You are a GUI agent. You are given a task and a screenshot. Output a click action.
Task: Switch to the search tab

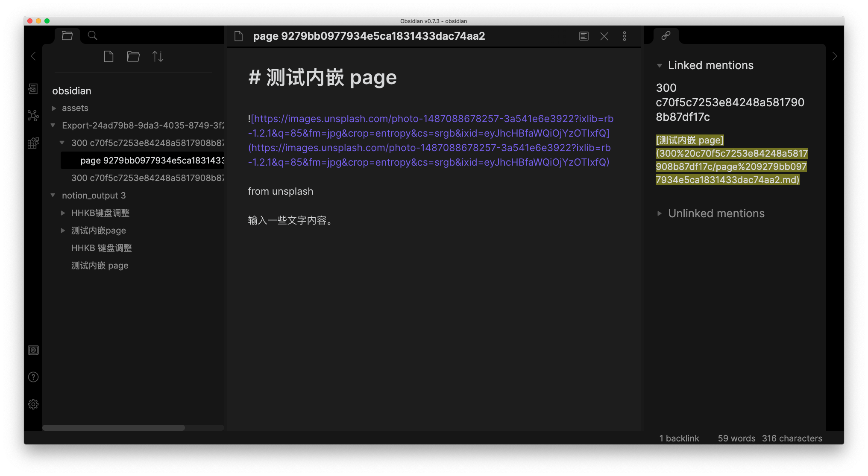pos(92,35)
